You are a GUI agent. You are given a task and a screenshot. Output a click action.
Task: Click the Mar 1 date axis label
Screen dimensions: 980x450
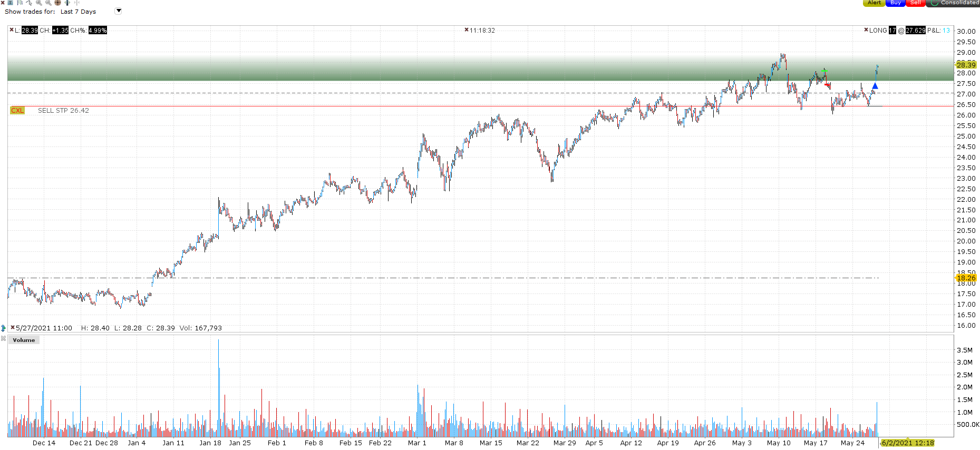click(417, 443)
